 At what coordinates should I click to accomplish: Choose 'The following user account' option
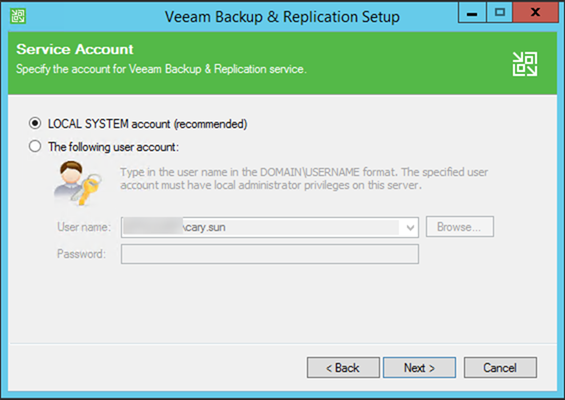[x=35, y=146]
